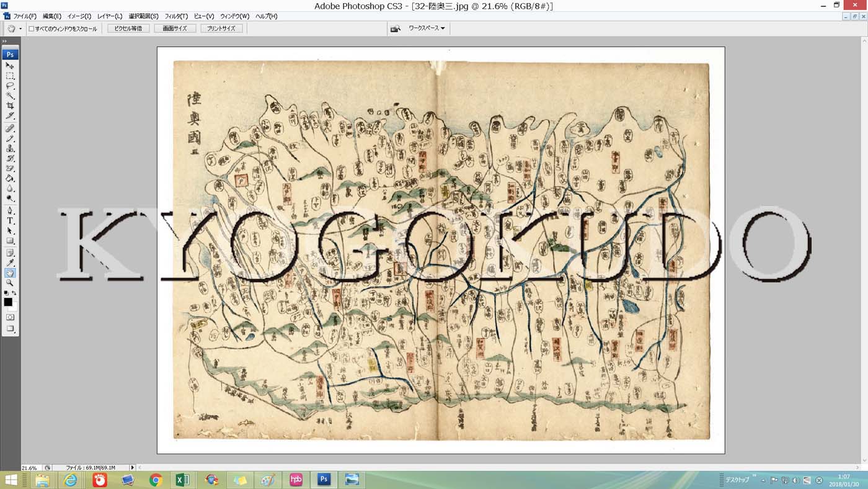The height and width of the screenshot is (489, 868).
Task: Click the zoom percentage field 21.6%
Action: click(30, 467)
